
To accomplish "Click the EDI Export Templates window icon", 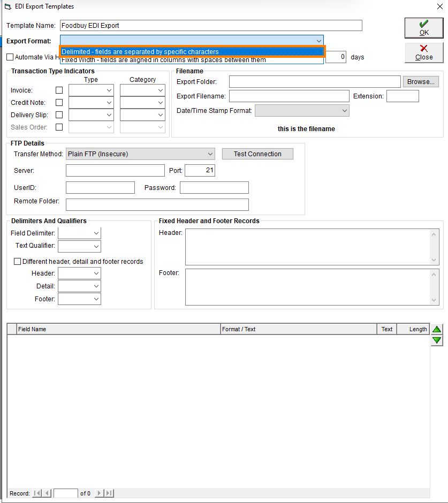I will (7, 6).
